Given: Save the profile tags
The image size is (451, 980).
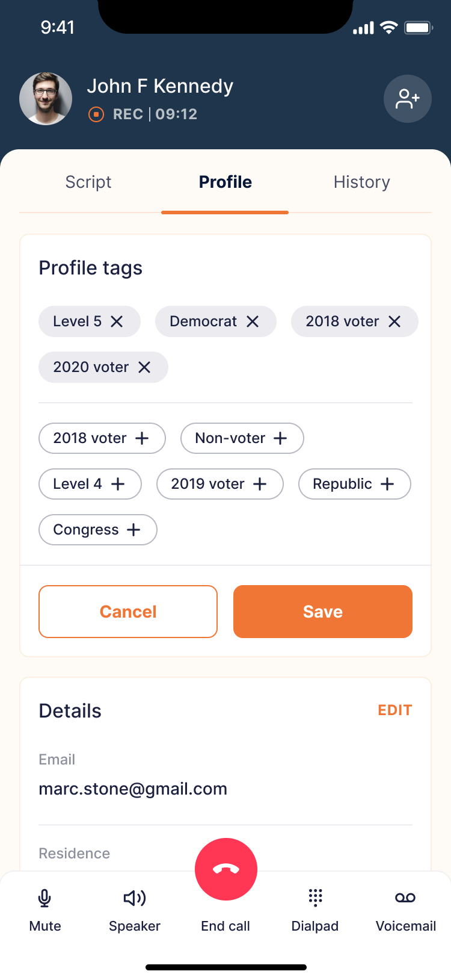Looking at the screenshot, I should [323, 612].
